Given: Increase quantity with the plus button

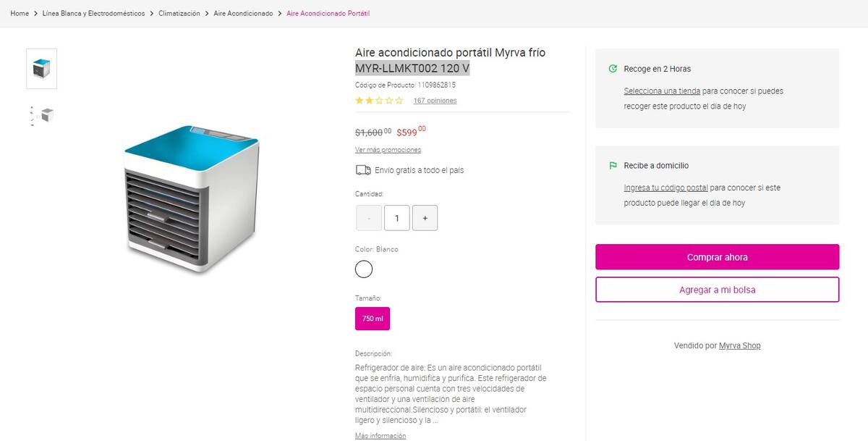Looking at the screenshot, I should pos(425,218).
